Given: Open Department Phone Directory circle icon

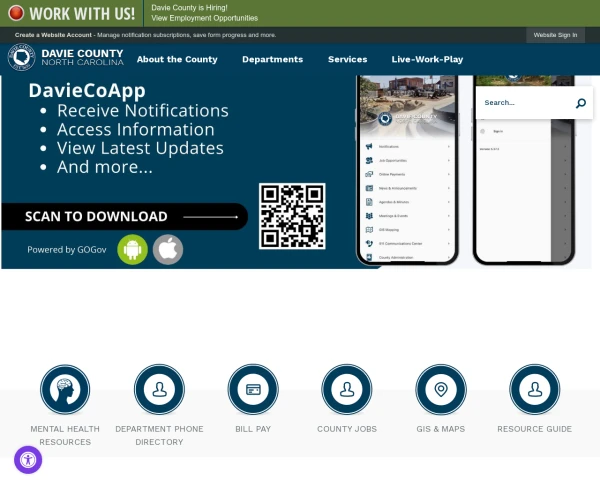Looking at the screenshot, I should (x=159, y=389).
